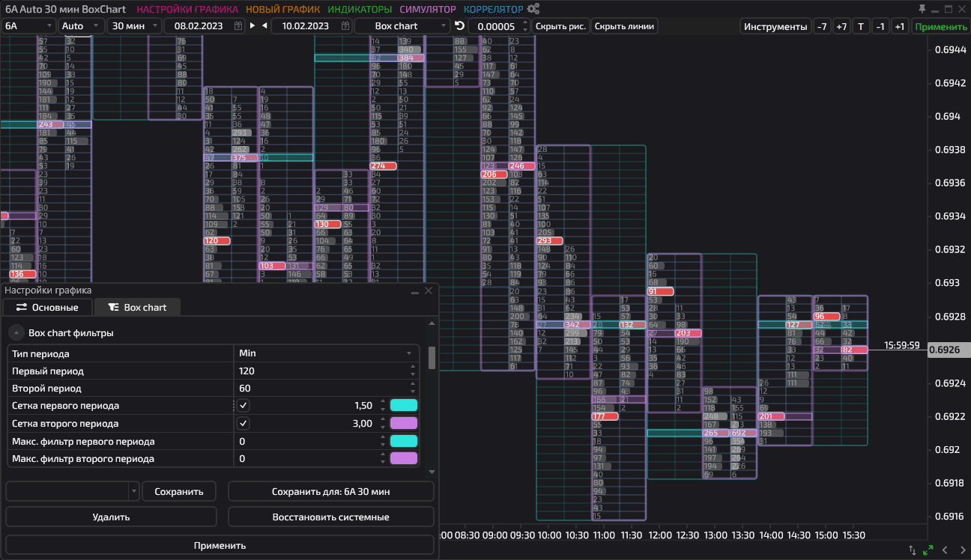
Task: Click the gears icon beside КОРРЕЛЯТОР
Action: coord(533,9)
